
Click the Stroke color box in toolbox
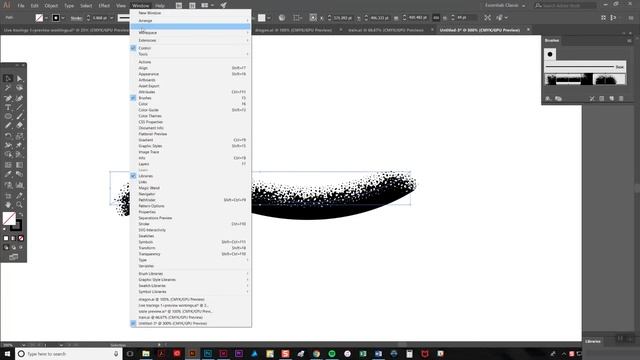(16, 225)
